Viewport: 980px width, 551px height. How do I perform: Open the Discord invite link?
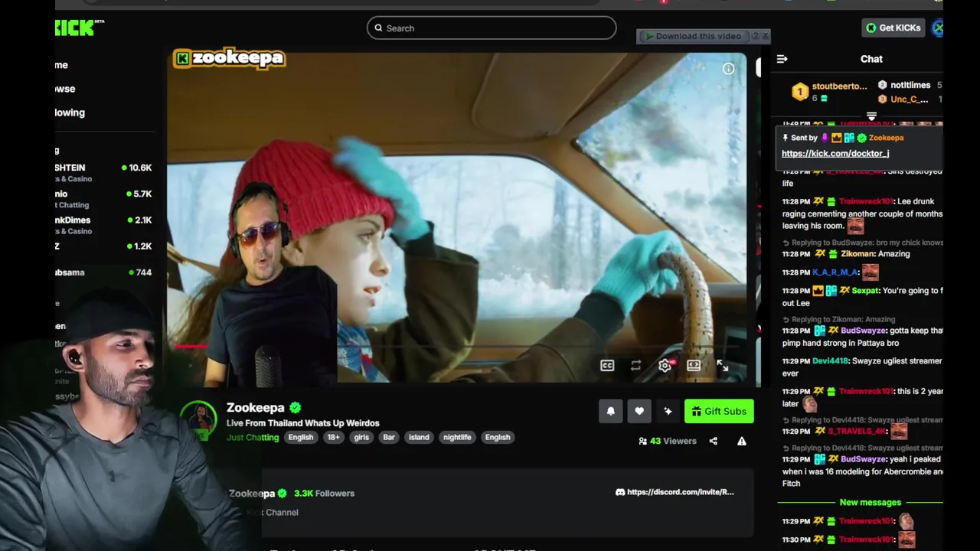[x=681, y=492]
